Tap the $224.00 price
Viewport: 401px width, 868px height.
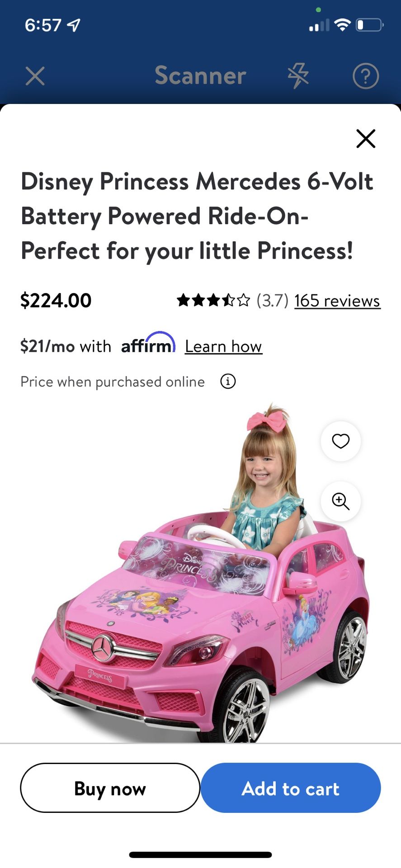pos(56,301)
